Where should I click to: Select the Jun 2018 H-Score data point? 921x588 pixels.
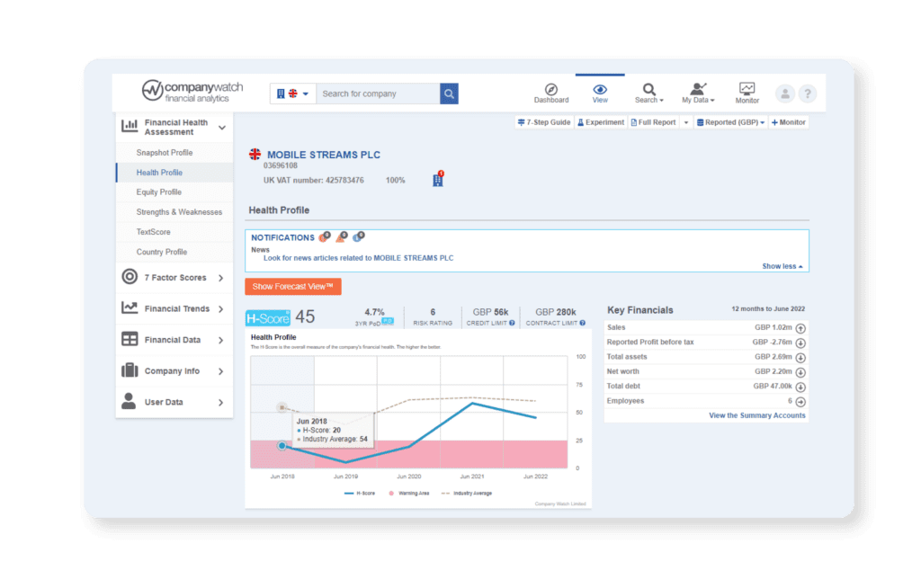click(x=282, y=446)
